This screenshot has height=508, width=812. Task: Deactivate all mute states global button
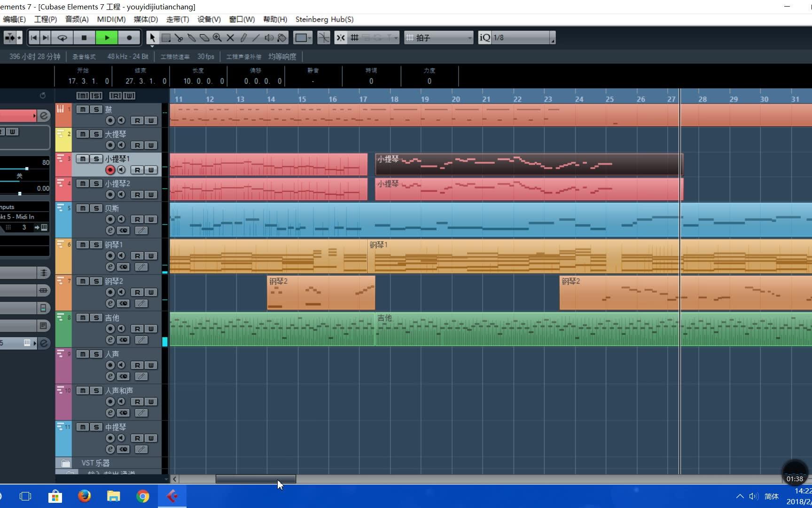pos(82,95)
